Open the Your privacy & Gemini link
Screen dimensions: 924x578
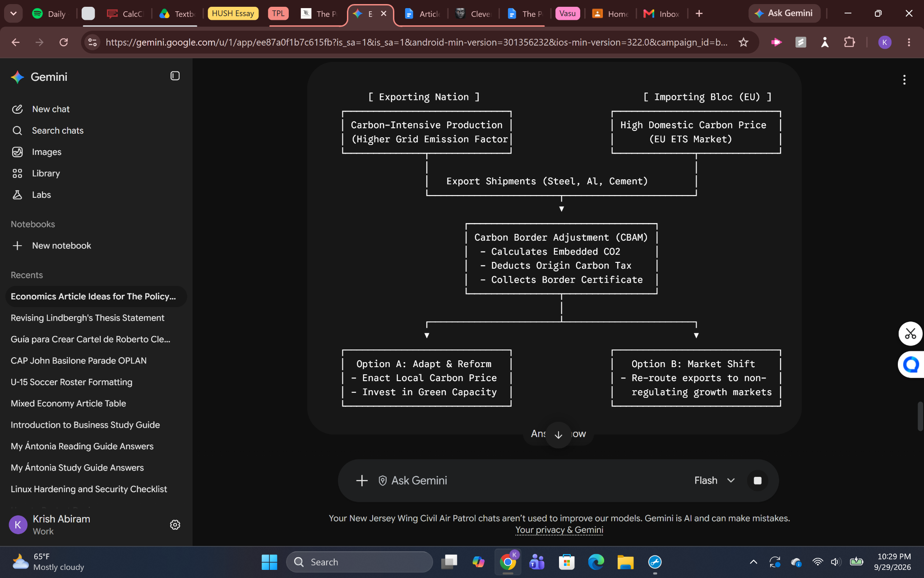tap(559, 530)
